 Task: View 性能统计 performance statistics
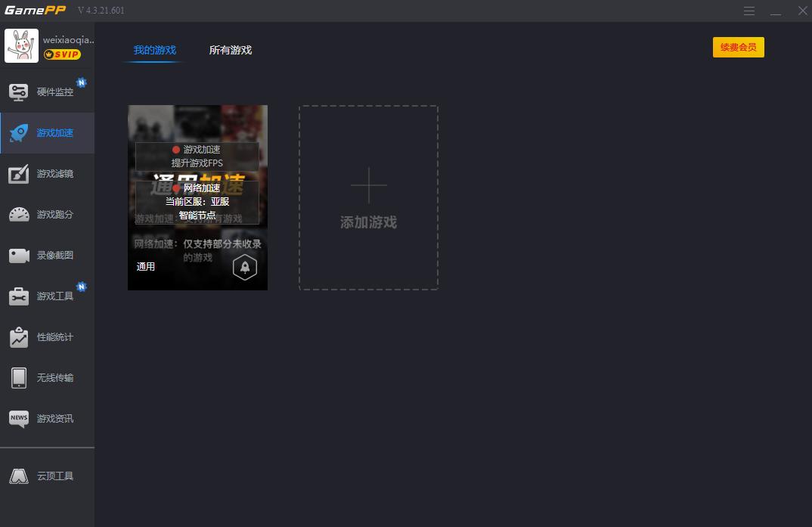pyautogui.click(x=47, y=337)
